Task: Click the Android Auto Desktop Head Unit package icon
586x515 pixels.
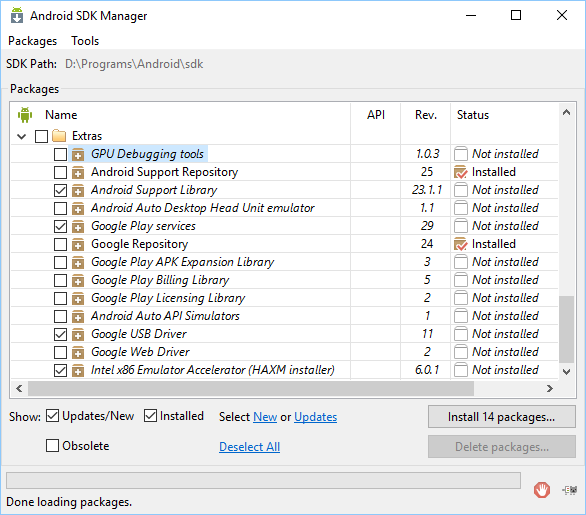Action: coord(78,208)
